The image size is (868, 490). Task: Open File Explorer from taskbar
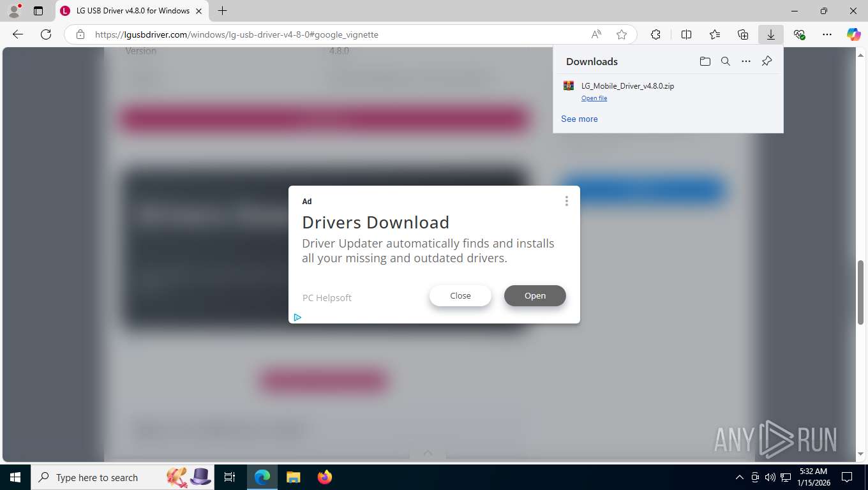(x=293, y=477)
